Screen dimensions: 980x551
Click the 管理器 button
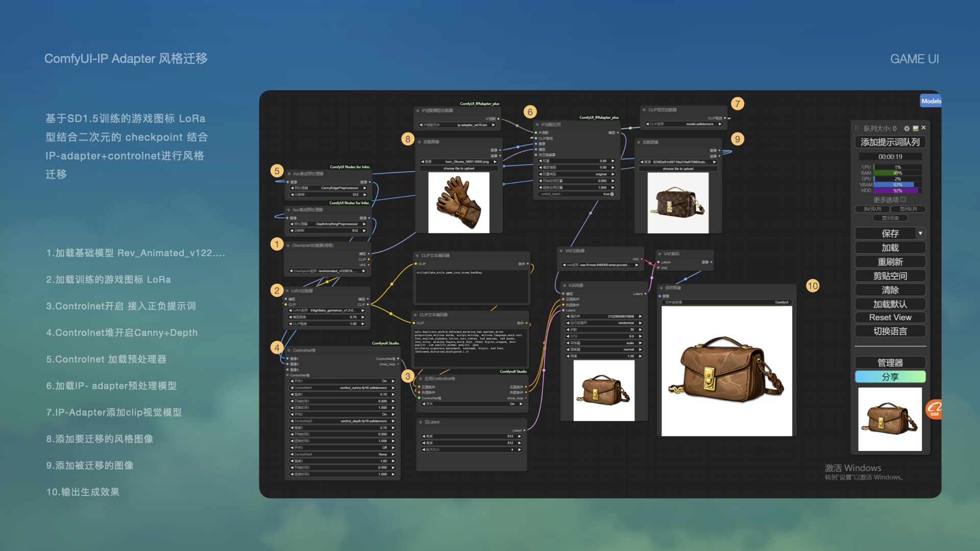(x=890, y=363)
